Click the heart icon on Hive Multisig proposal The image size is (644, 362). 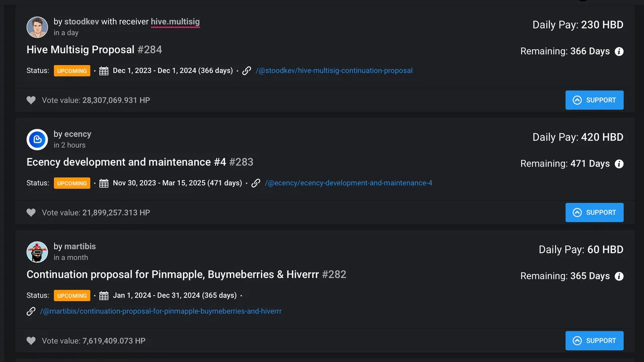tap(31, 100)
